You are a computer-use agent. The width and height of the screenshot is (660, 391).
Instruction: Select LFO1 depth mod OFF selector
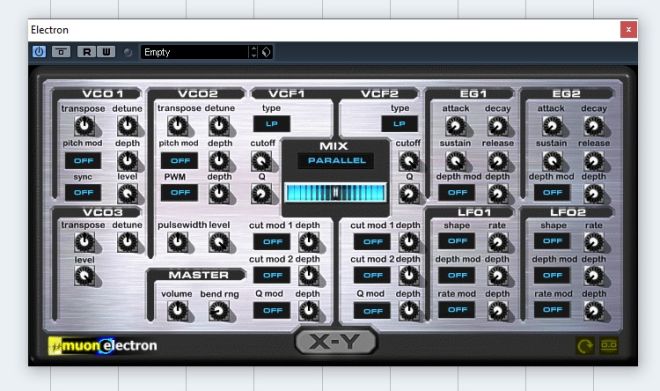coord(457,275)
